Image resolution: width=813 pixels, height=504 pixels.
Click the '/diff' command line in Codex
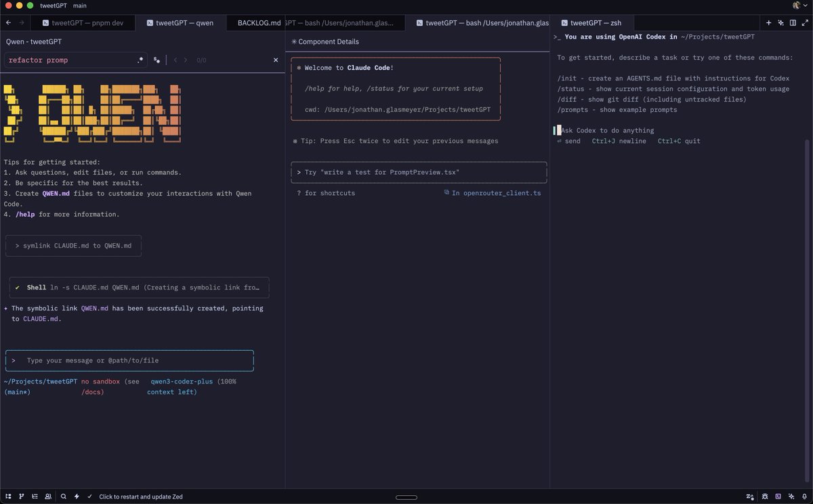pos(652,100)
